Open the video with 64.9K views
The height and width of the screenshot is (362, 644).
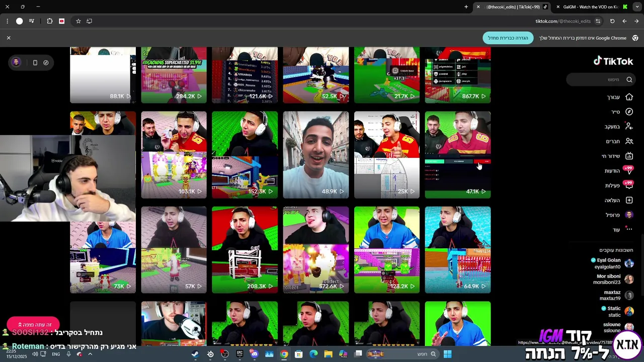coord(458,250)
